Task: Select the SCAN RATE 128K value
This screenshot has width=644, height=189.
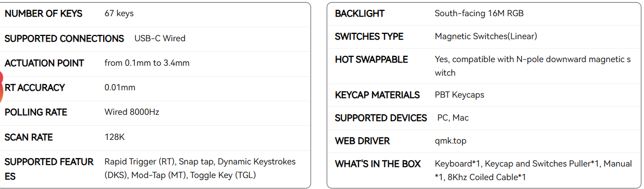Action: click(115, 137)
